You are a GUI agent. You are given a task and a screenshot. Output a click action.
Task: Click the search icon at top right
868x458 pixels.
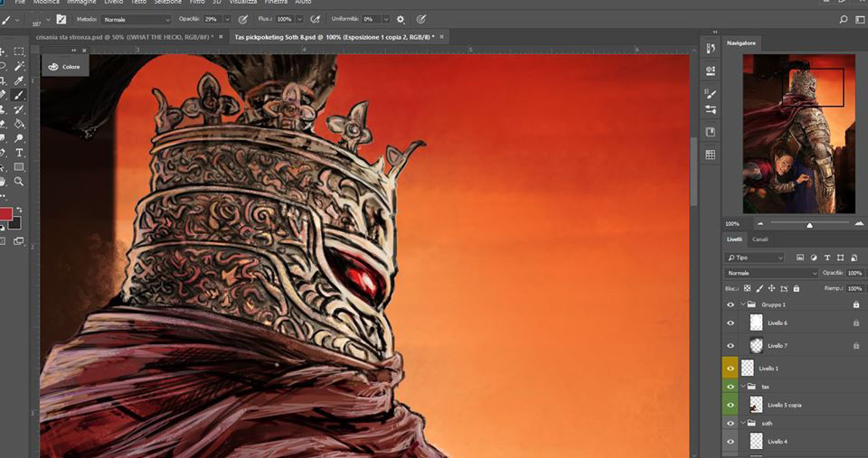pyautogui.click(x=843, y=19)
